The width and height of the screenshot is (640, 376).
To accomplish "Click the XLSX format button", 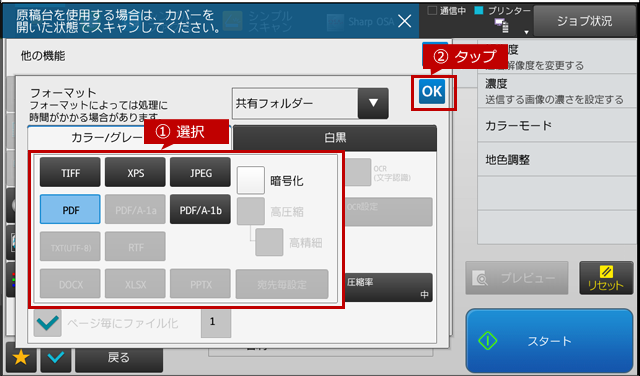I will click(135, 284).
